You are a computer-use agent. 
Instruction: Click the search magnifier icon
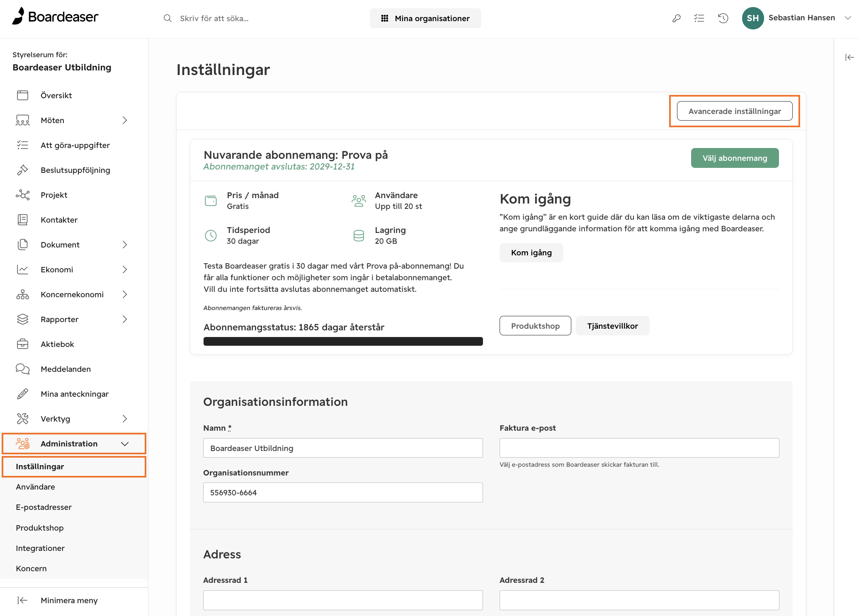click(x=167, y=18)
